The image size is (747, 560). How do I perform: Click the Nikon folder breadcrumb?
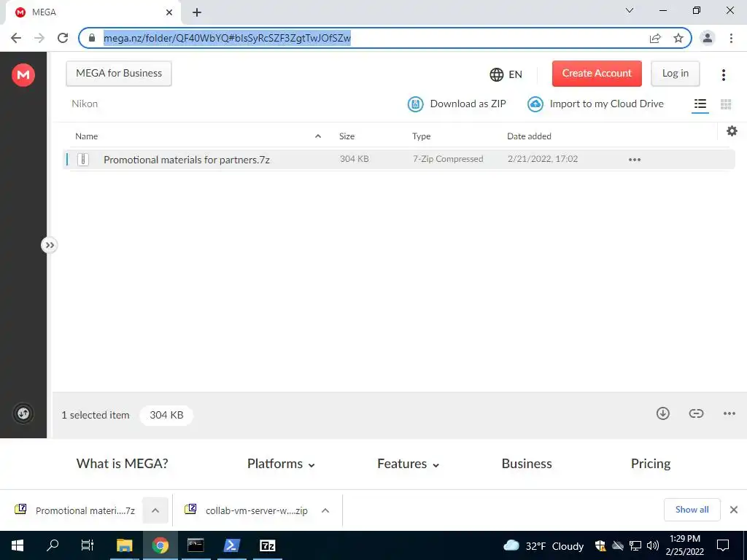click(x=85, y=104)
